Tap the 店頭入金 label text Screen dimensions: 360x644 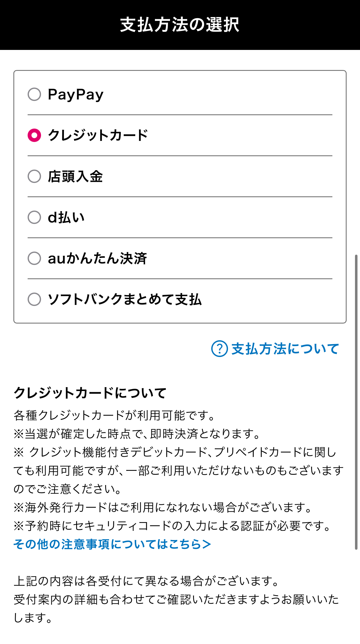(75, 176)
